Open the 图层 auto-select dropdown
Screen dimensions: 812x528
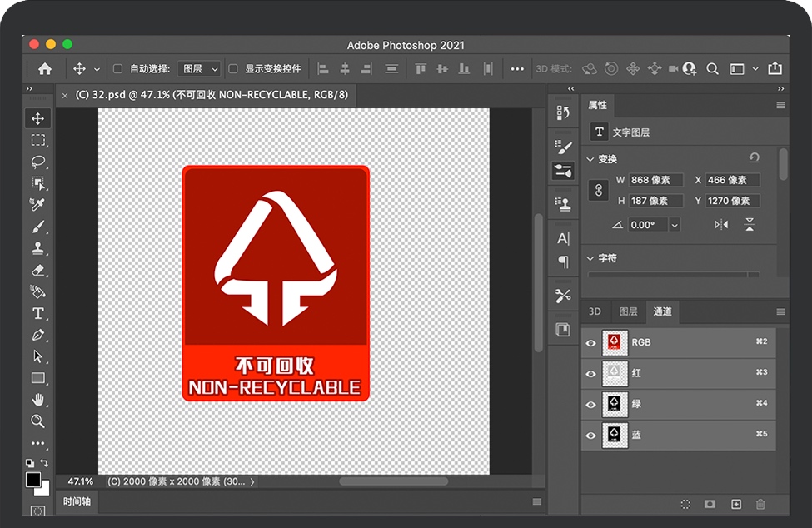click(x=201, y=69)
